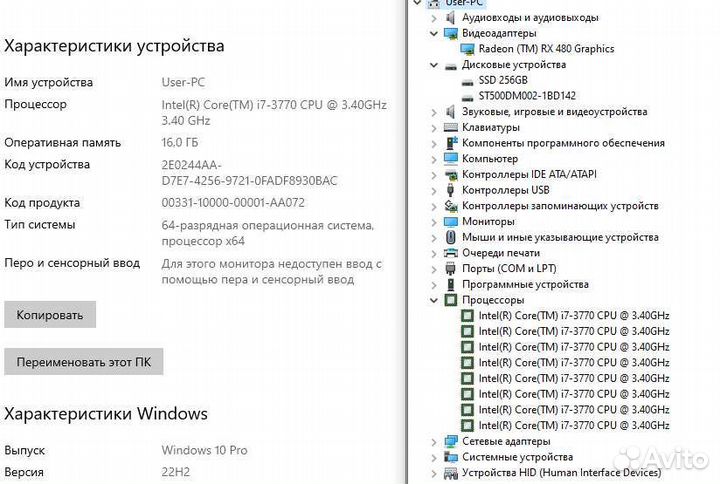Expand Звуковые, игровые и видеоустройства node

pyautogui.click(x=434, y=112)
